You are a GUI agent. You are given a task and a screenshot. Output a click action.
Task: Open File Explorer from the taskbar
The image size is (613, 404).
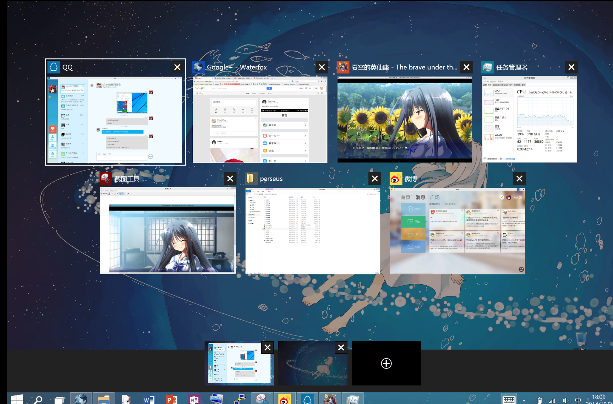[x=105, y=398]
